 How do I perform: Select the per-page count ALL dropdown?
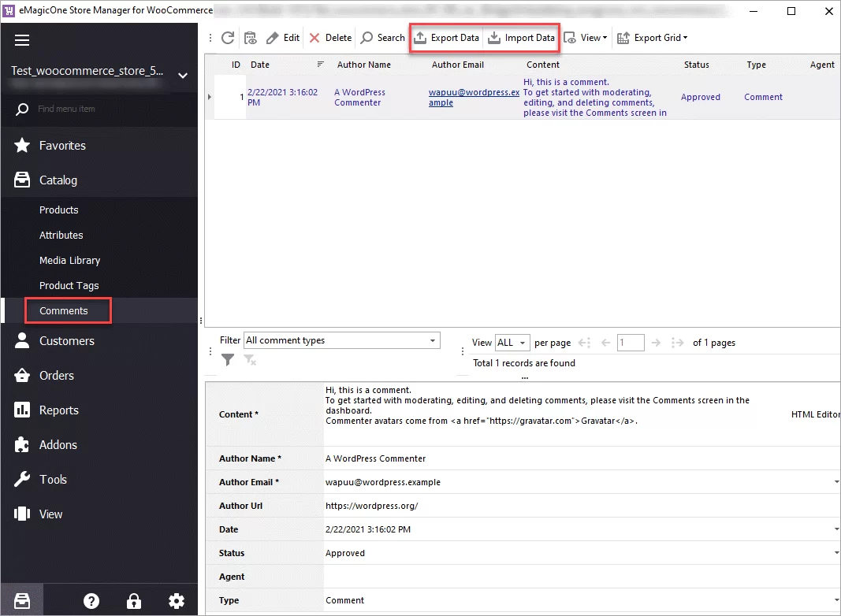512,342
